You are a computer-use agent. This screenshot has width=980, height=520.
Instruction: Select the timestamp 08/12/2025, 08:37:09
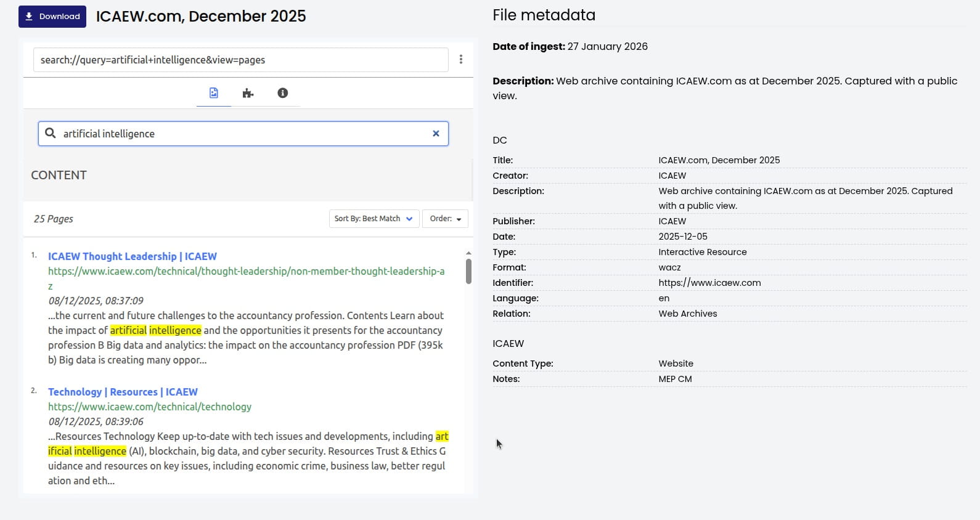[x=96, y=301]
